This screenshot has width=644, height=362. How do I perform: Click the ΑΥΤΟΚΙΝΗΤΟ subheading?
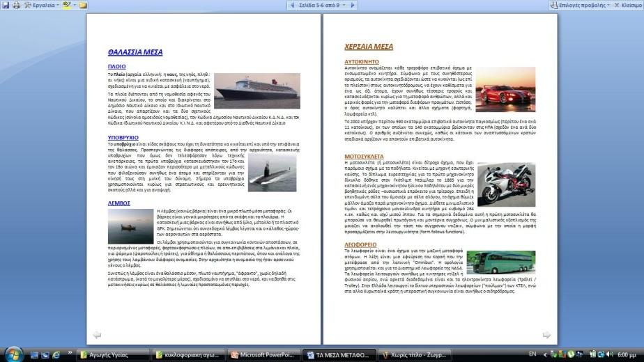coord(362,62)
